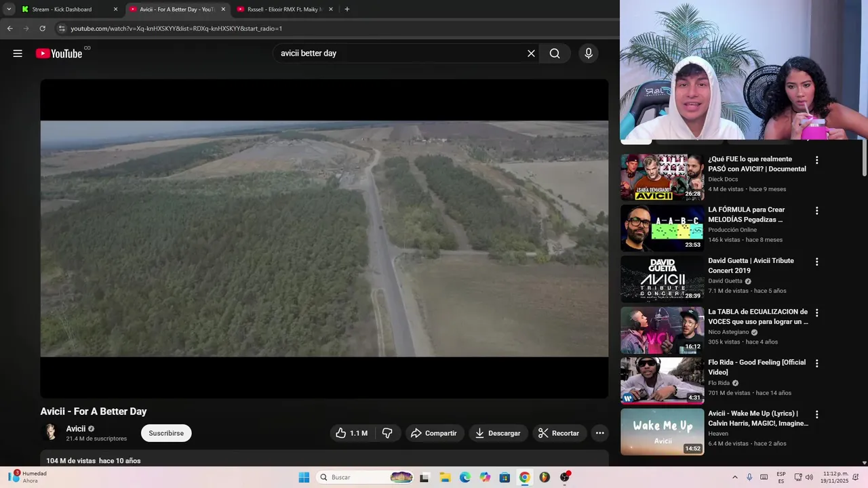The image size is (868, 488).
Task: Close the Kick Dashboard tab
Action: (115, 9)
